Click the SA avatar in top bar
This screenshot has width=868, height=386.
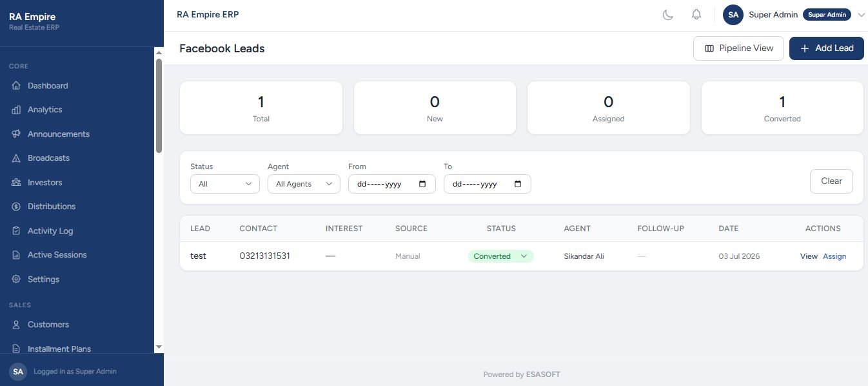733,14
